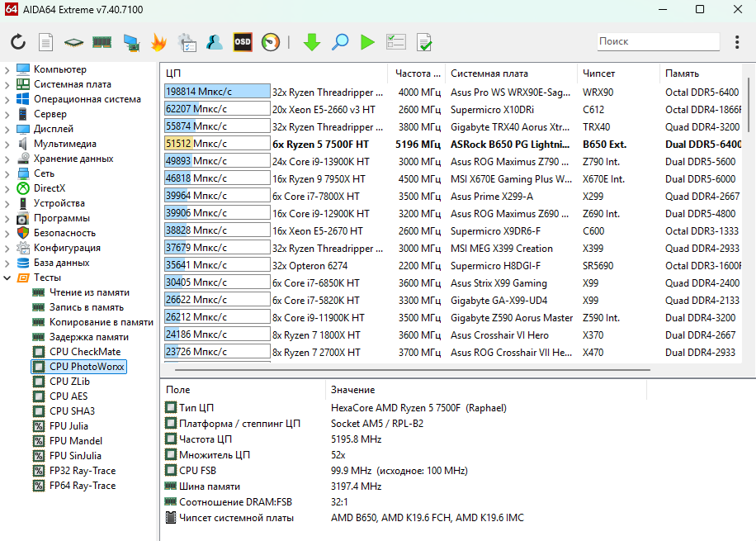Screen dimensions: 756x541
Task: Select the 16x Ryzen 9 7950X HT row
Action: (452, 178)
